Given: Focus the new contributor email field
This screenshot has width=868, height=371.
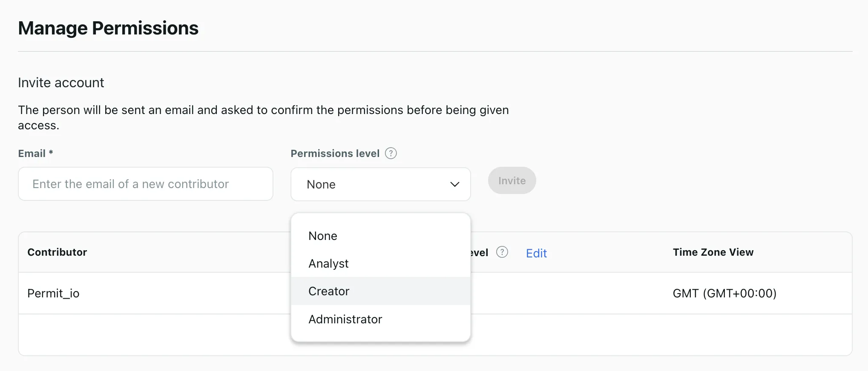Looking at the screenshot, I should click(x=145, y=184).
